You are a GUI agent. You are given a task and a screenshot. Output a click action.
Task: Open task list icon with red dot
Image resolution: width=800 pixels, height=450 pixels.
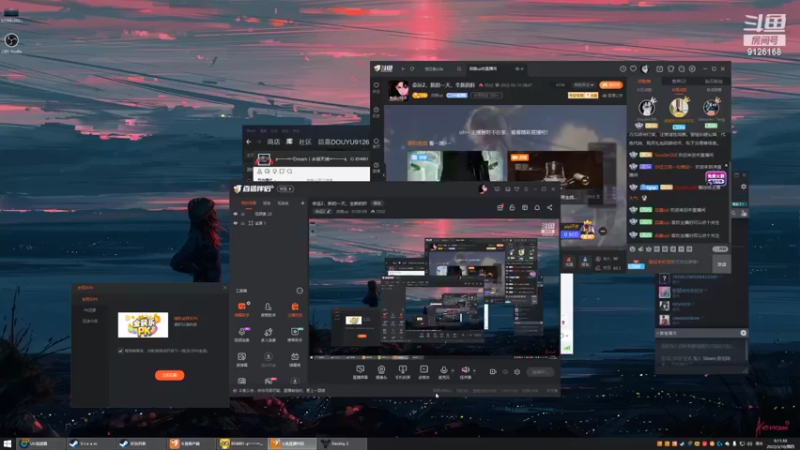500,207
